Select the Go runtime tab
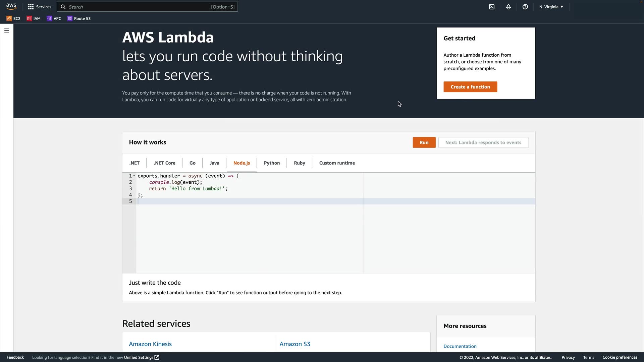The image size is (644, 362). [192, 163]
